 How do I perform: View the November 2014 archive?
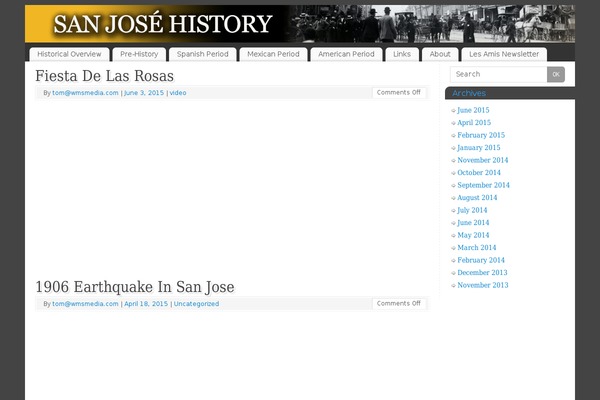click(x=482, y=160)
